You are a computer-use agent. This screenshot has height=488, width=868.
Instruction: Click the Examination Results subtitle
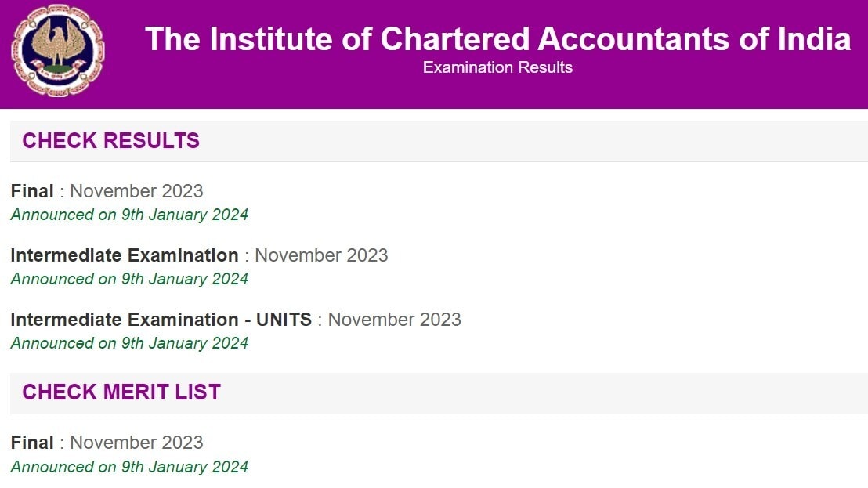click(x=497, y=68)
